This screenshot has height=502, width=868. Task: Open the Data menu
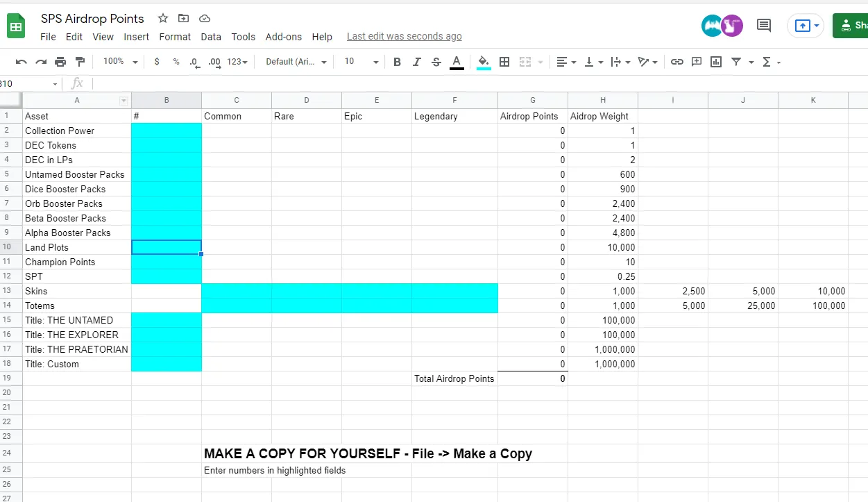click(x=211, y=37)
